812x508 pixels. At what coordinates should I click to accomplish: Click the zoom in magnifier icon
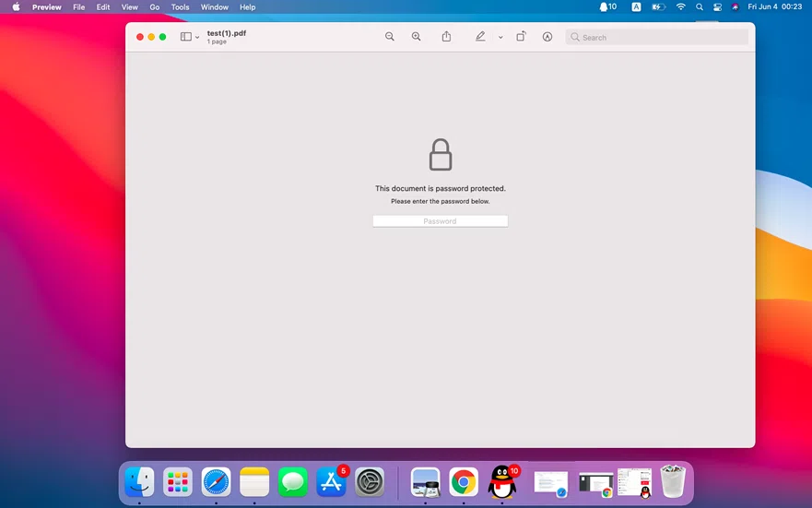tap(417, 37)
